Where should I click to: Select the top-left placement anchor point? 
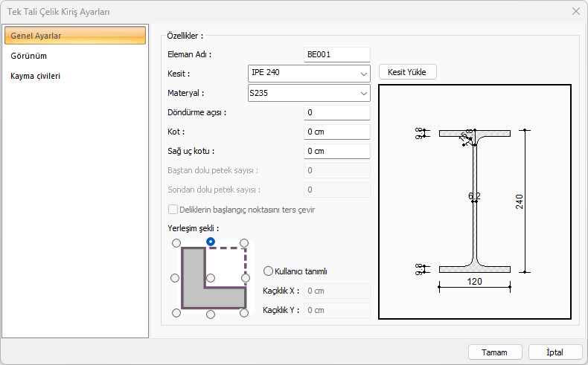pos(176,243)
